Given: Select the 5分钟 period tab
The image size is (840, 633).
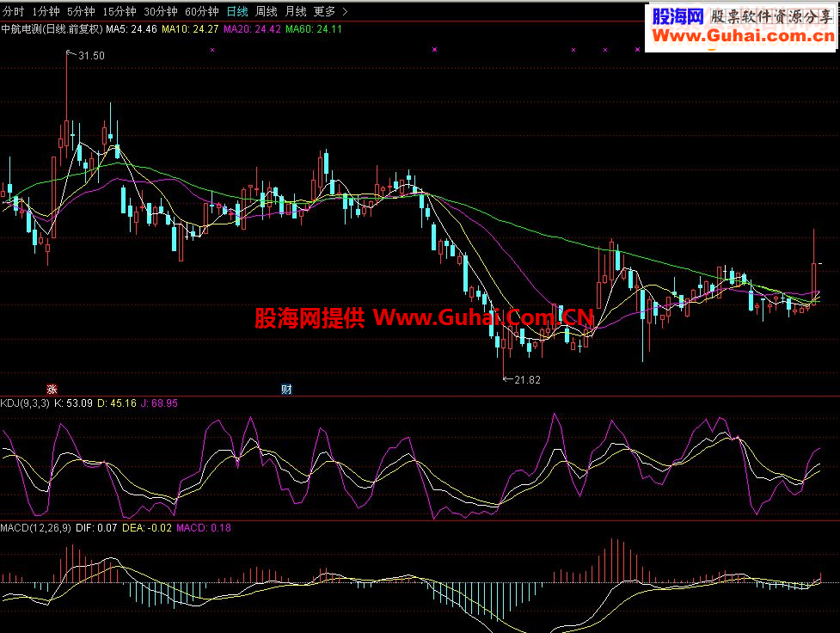Looking at the screenshot, I should click(x=81, y=11).
